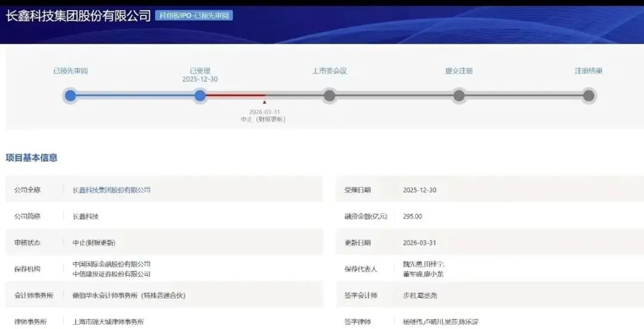Click the 融资金额(亿元) field label
The height and width of the screenshot is (329, 644).
point(366,216)
